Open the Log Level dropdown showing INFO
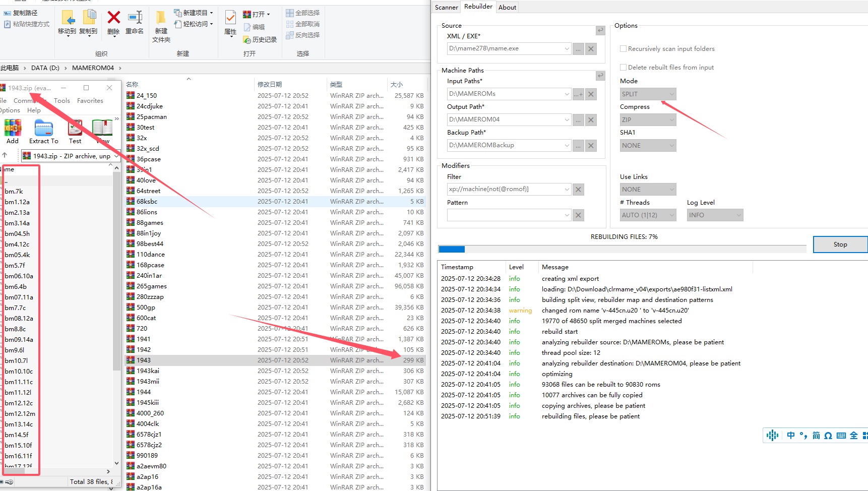Viewport: 868px width, 491px height. pyautogui.click(x=715, y=215)
